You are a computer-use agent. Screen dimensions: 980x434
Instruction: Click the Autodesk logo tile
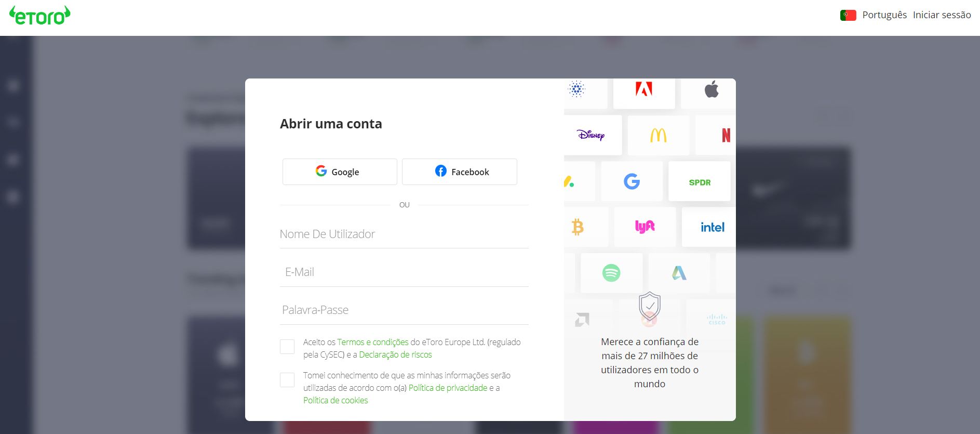click(x=679, y=273)
